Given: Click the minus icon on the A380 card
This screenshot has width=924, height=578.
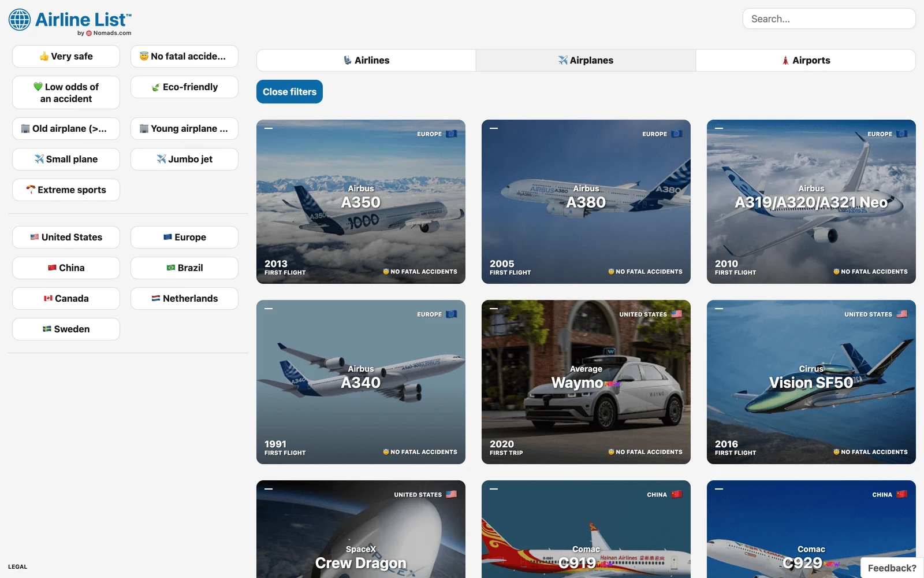Looking at the screenshot, I should click(494, 128).
